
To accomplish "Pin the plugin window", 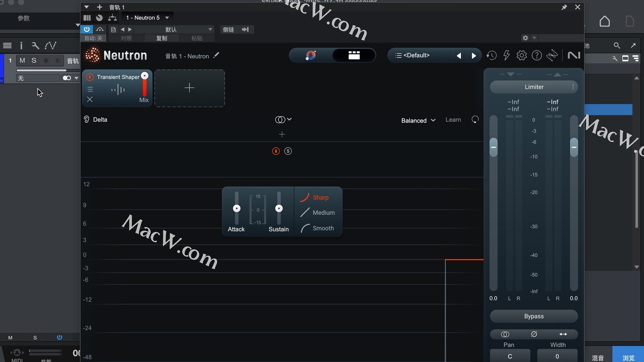I will tap(564, 7).
